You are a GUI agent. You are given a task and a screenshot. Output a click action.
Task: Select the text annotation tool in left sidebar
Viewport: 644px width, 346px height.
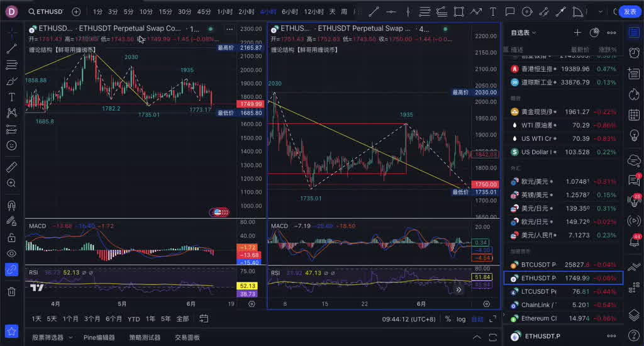pyautogui.click(x=11, y=97)
